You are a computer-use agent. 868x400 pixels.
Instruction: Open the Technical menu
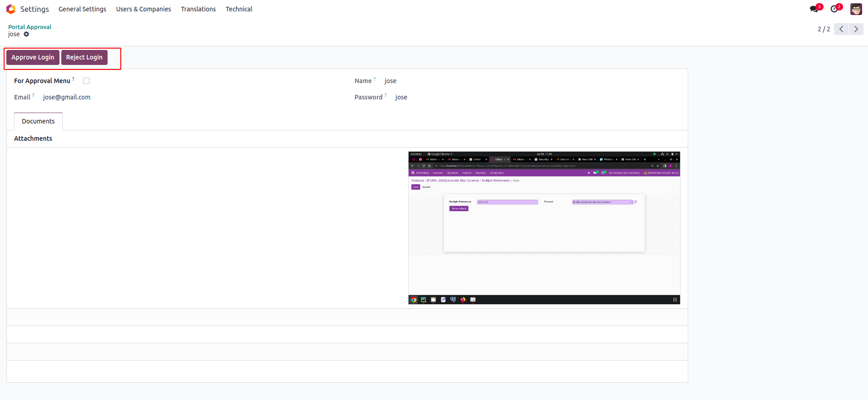click(239, 9)
